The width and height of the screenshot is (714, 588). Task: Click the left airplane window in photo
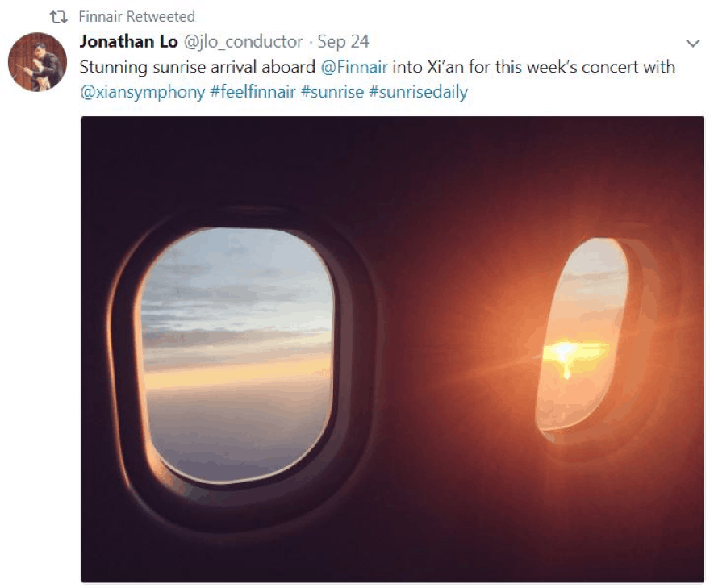236,356
